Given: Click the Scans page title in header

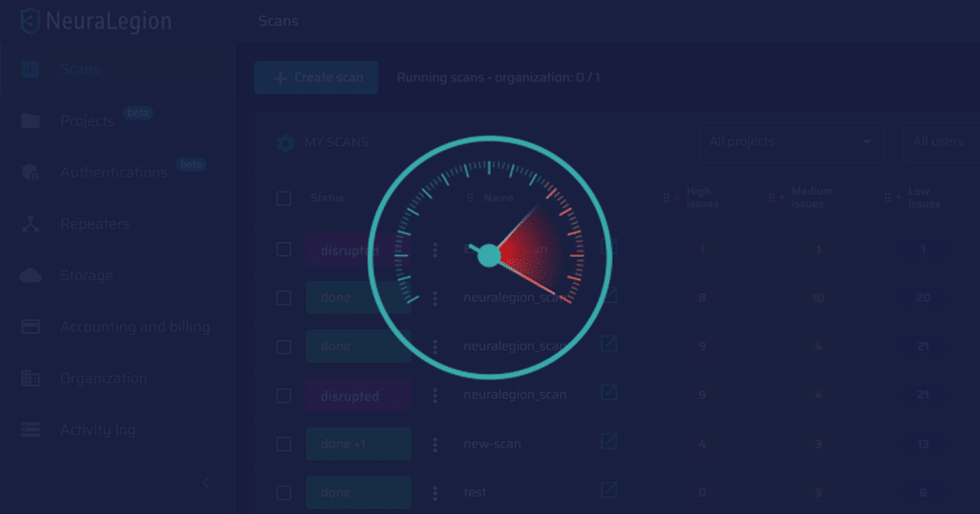Looking at the screenshot, I should (x=278, y=21).
